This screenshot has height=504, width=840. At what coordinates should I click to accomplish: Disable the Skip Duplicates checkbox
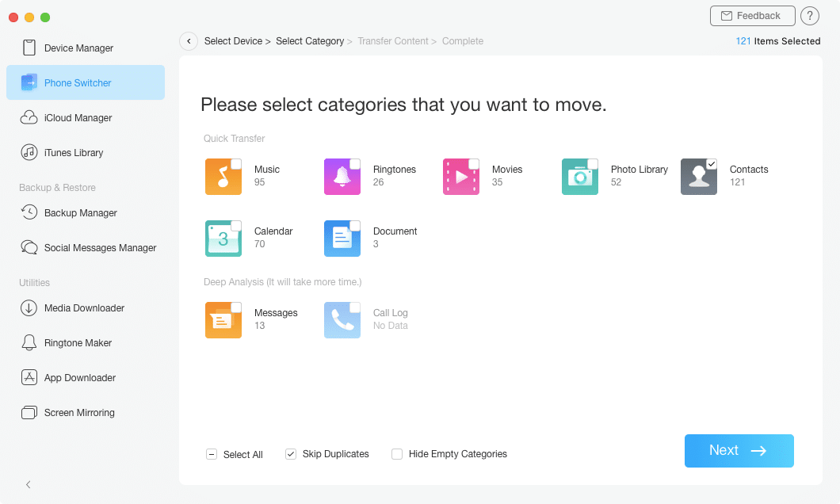click(x=291, y=454)
